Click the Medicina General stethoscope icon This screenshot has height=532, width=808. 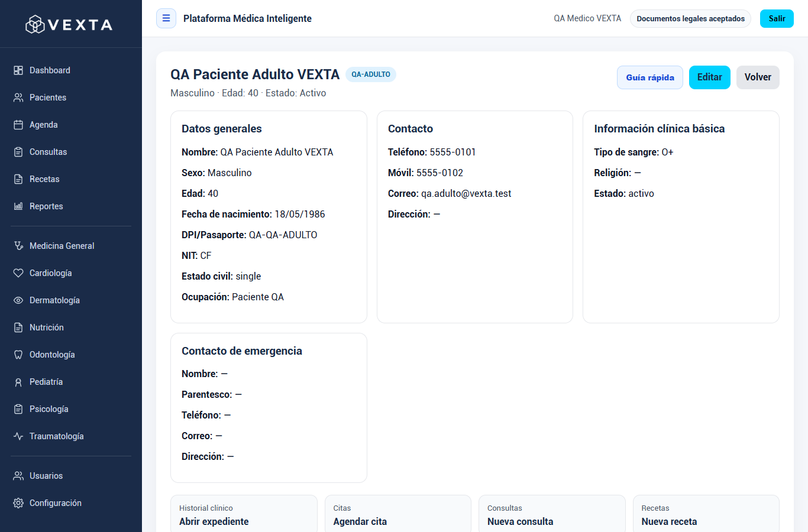click(18, 246)
